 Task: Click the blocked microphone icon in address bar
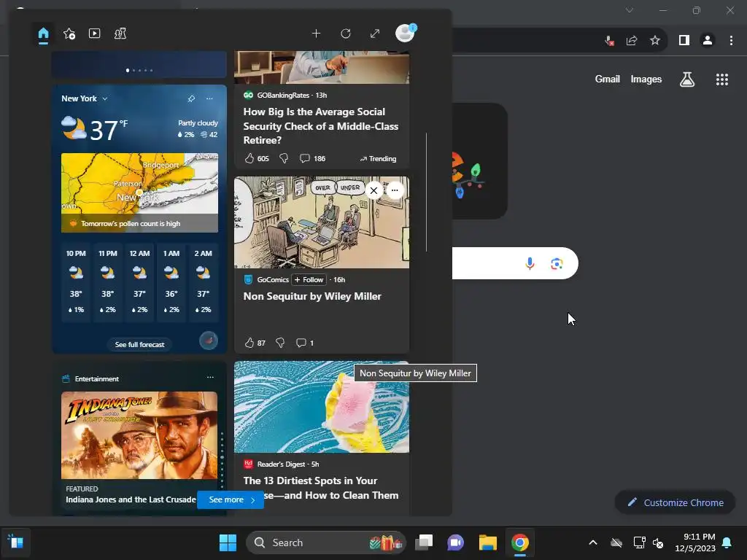point(609,41)
